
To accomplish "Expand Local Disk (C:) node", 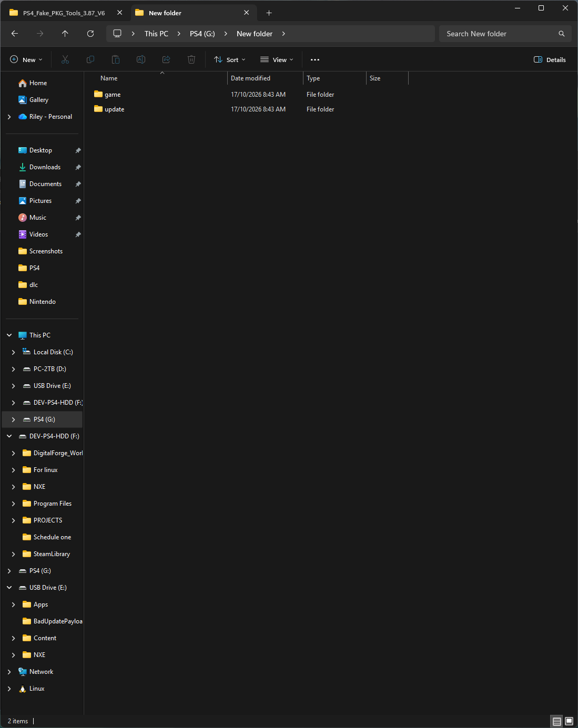I will (13, 352).
